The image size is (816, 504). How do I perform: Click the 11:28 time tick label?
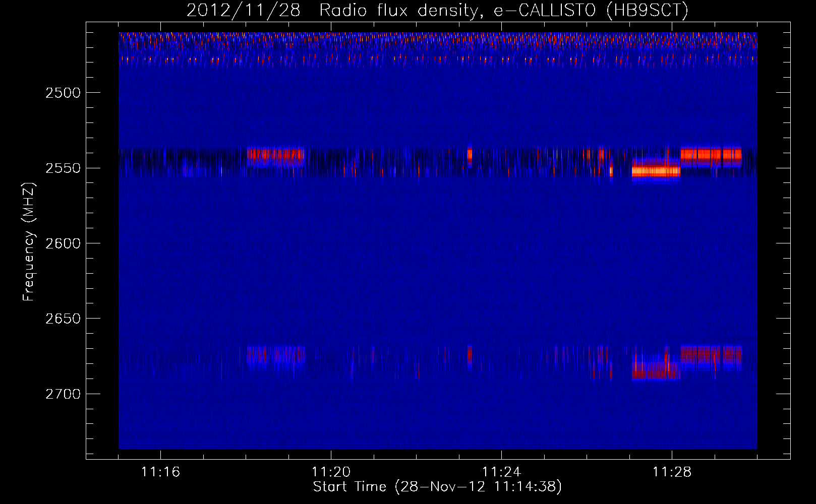tap(672, 472)
